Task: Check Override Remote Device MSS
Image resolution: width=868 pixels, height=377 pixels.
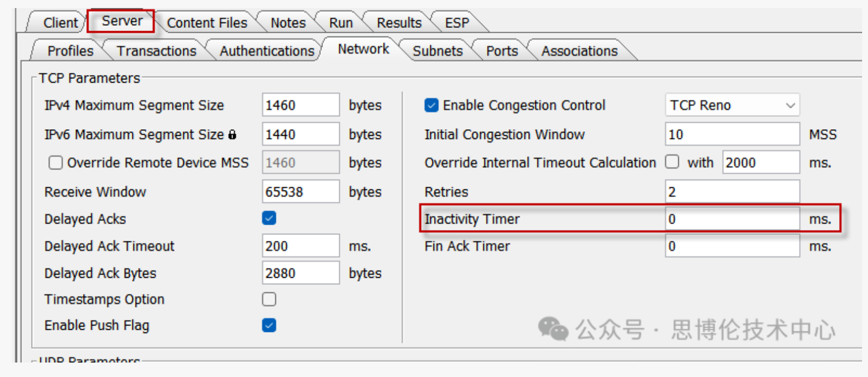Action: coord(56,162)
